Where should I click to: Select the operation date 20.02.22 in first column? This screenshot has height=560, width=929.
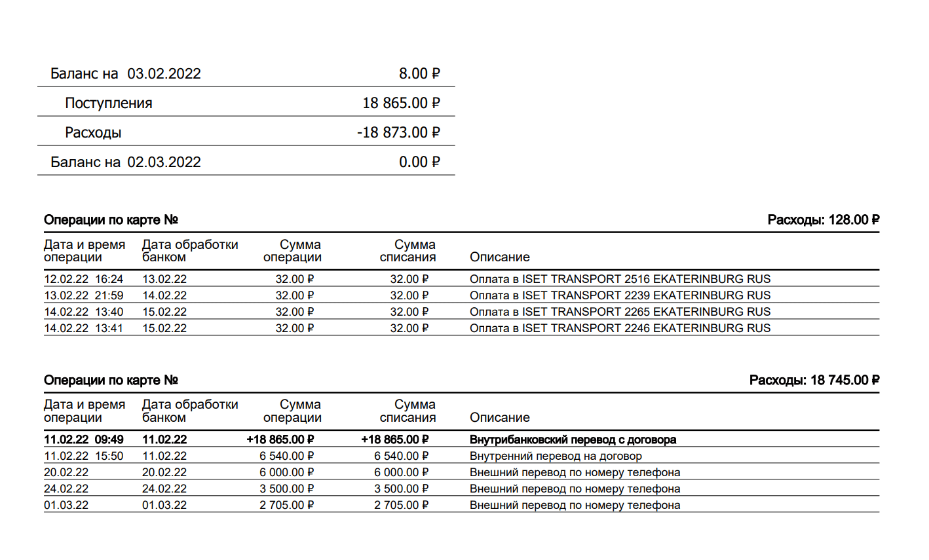point(66,472)
